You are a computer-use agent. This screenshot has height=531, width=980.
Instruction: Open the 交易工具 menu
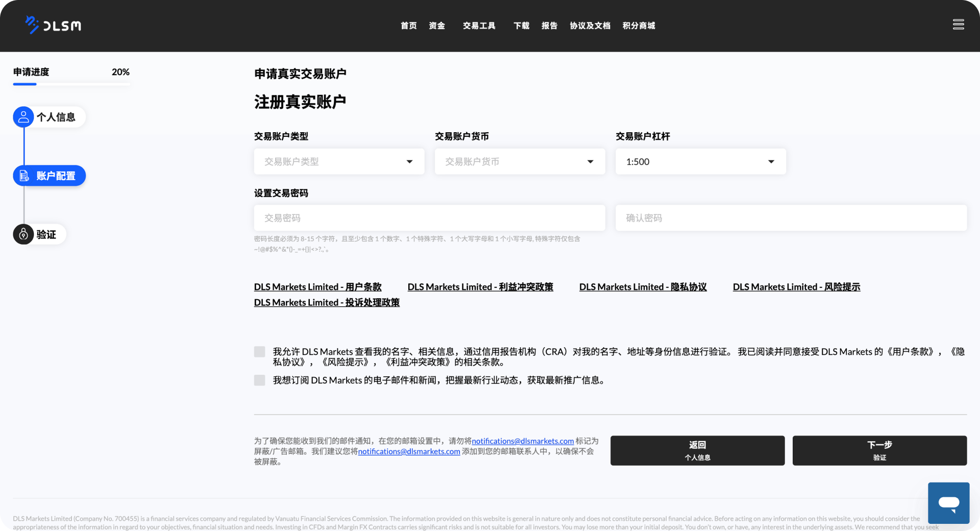coord(479,26)
